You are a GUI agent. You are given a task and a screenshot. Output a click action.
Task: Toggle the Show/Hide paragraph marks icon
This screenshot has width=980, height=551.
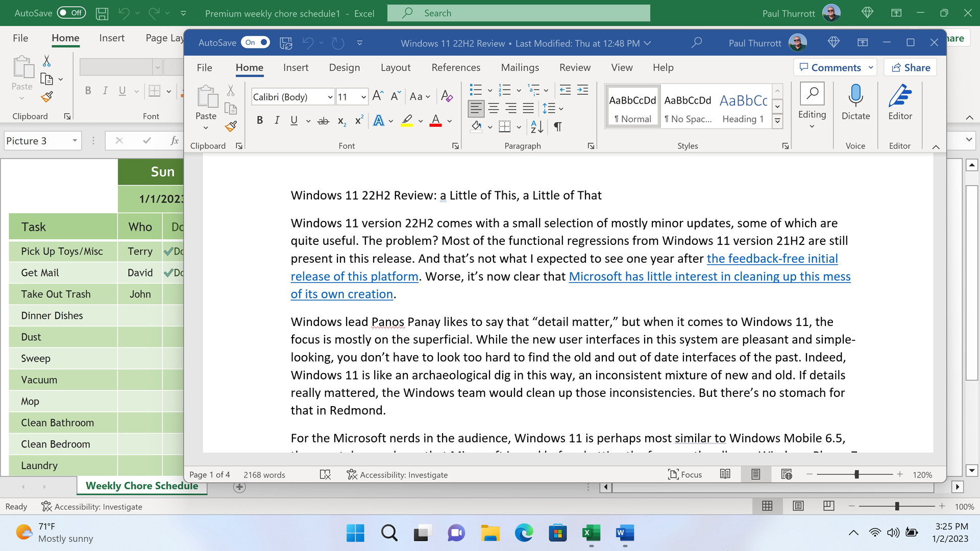(x=558, y=127)
